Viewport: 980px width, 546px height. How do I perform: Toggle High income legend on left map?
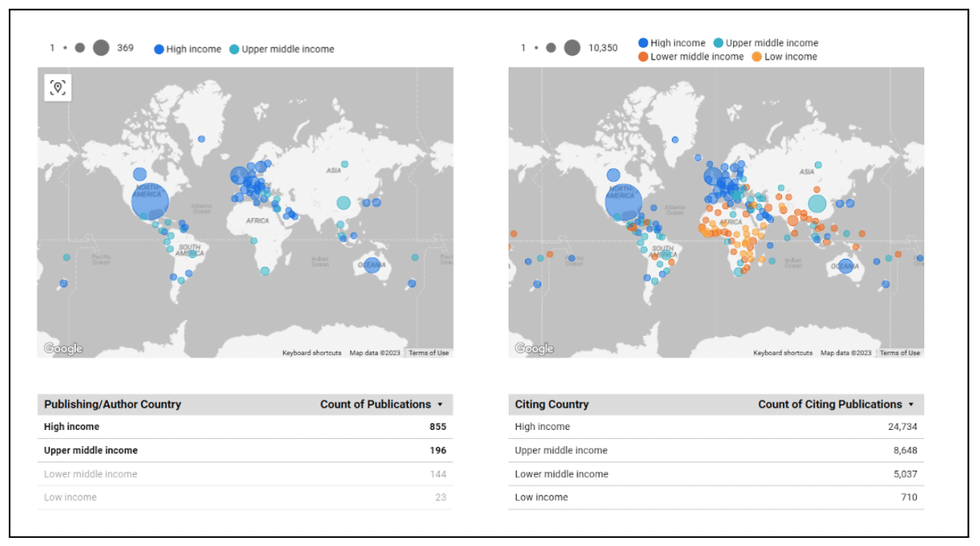[x=187, y=49]
